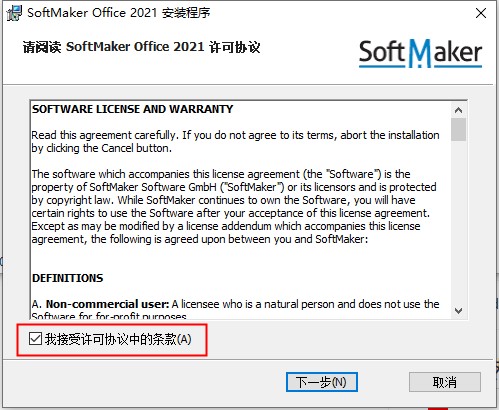
Task: Click the installer icon in title bar
Action: click(x=14, y=13)
